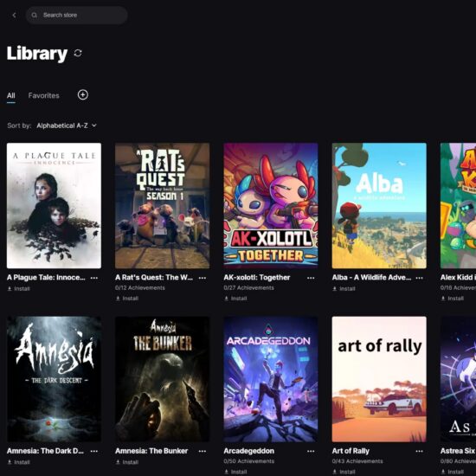Open the Sort by Alphabetical A-Z dropdown
Image resolution: width=476 pixels, height=476 pixels.
tap(67, 125)
